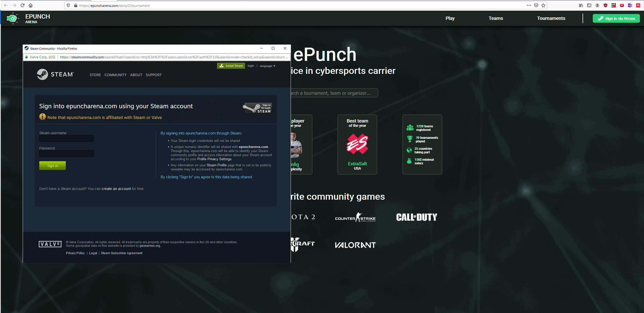This screenshot has height=313, width=644.
Task: Open uBlock Origin extension
Action: (x=606, y=5)
